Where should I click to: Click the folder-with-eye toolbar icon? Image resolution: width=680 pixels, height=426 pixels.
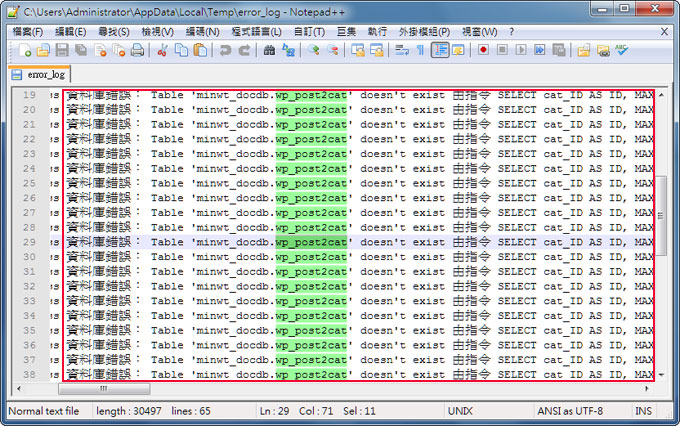click(x=603, y=50)
